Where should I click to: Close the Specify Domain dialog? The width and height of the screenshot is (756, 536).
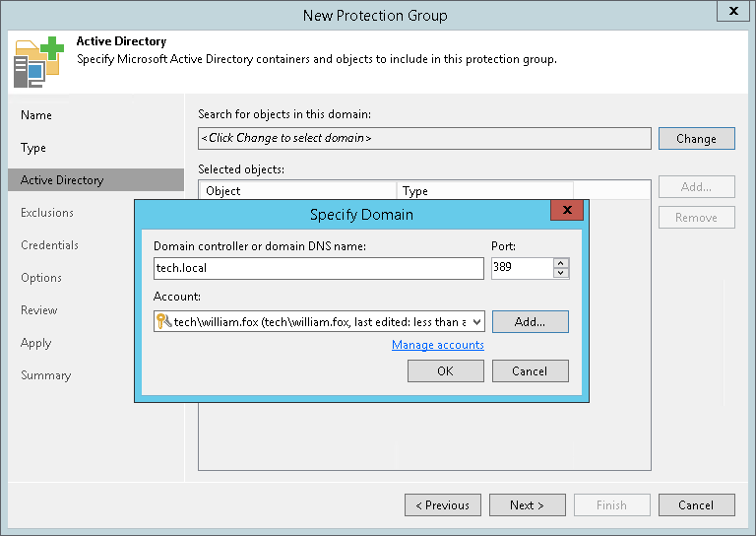[566, 211]
